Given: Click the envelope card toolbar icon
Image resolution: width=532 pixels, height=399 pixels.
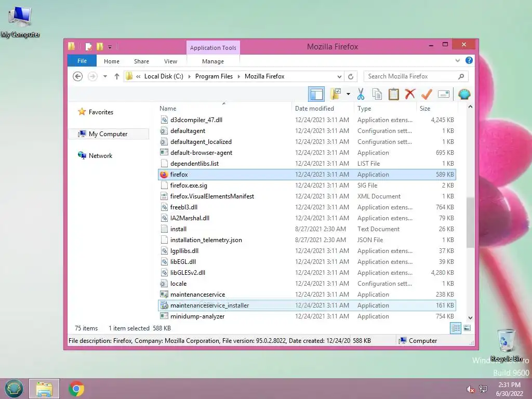Looking at the screenshot, I should (444, 94).
